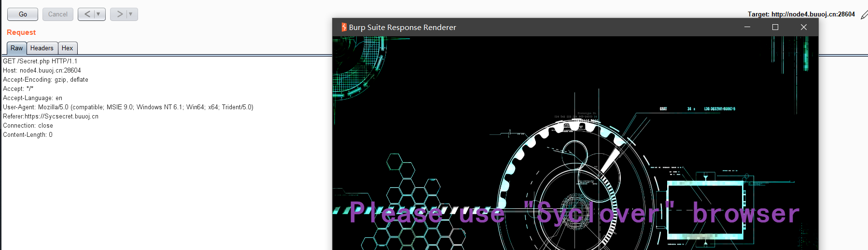Screen dimensions: 868x250
Task: Click the 'Accept-Language: en' header line
Action: coord(32,98)
